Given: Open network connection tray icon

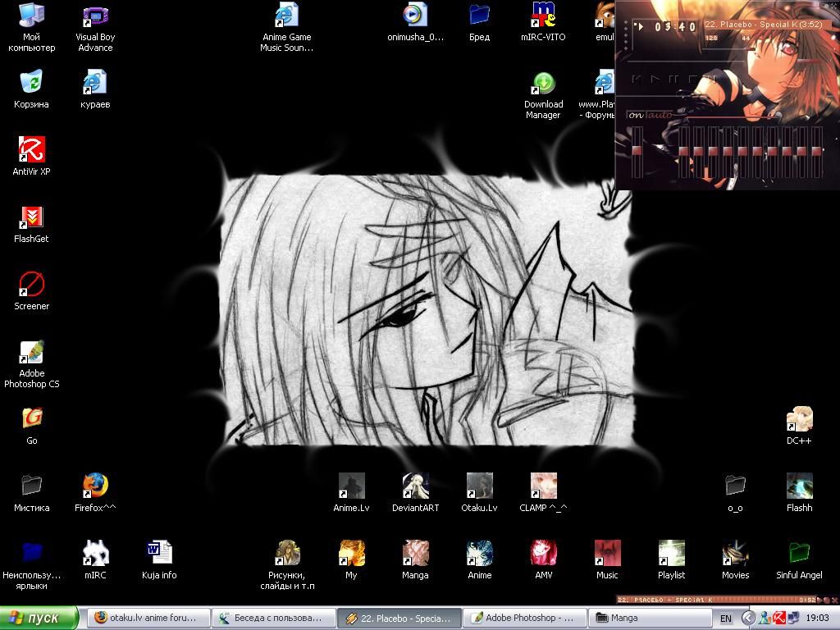Looking at the screenshot, I should tap(792, 619).
